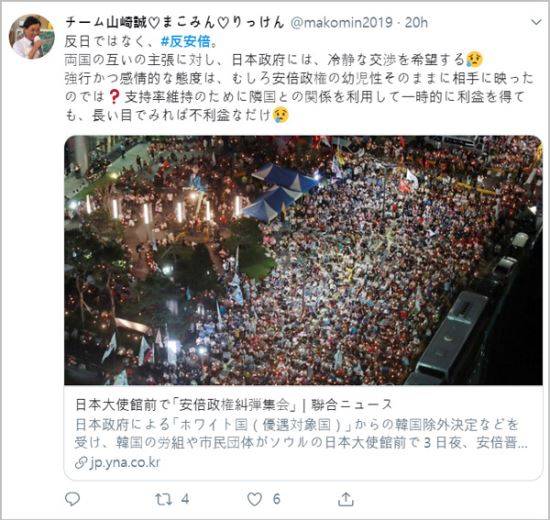Click the like count number 6
This screenshot has height=520, width=550.
[x=277, y=499]
